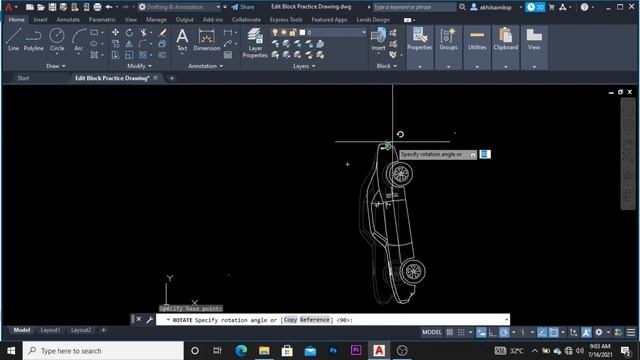Insert a Table from Annotation panel

point(228,55)
